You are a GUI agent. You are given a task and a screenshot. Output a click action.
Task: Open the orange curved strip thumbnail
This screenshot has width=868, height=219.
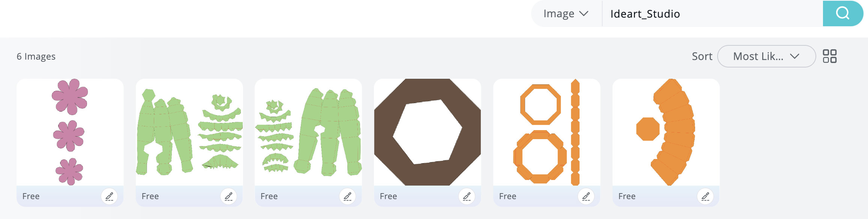pos(666,132)
